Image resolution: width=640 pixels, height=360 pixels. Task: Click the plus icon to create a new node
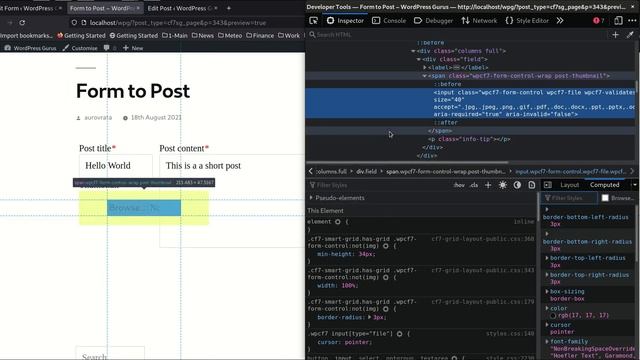point(616,35)
